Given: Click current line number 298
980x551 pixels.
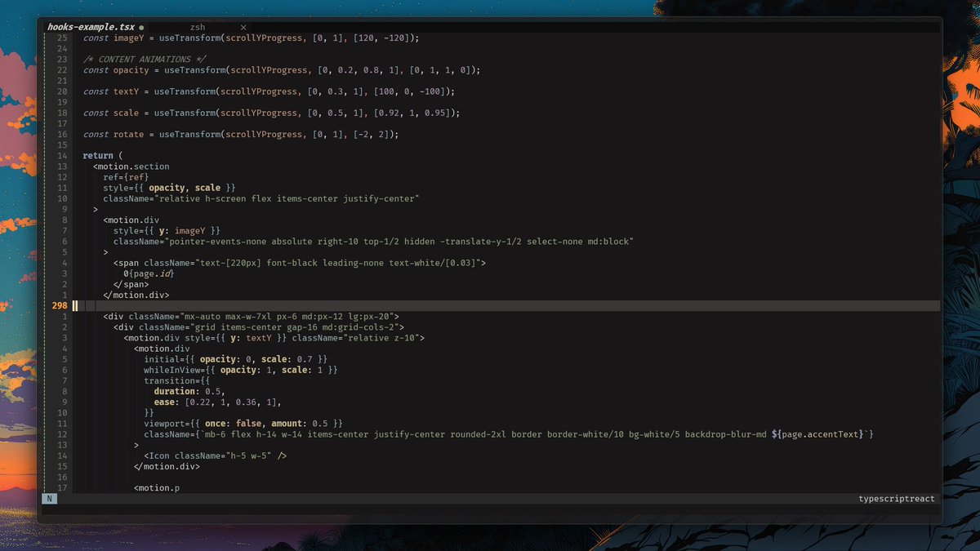Looking at the screenshot, I should [60, 305].
